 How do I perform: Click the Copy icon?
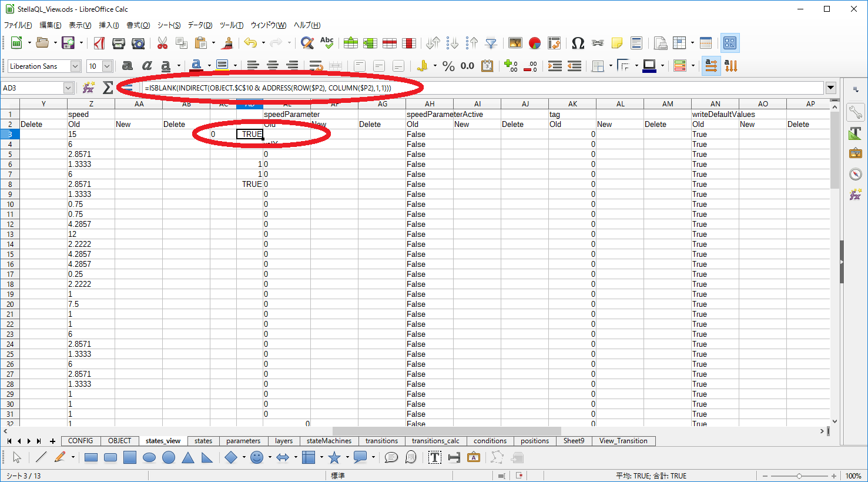182,43
